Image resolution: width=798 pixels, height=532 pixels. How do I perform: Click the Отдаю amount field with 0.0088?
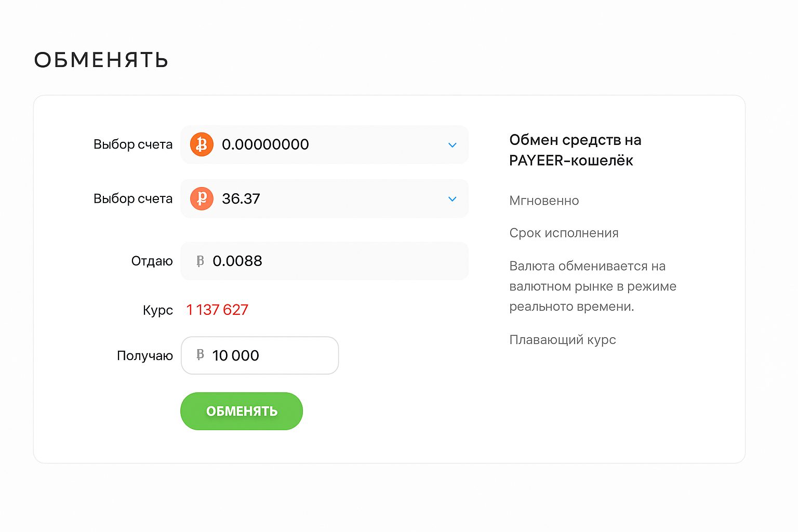point(332,261)
